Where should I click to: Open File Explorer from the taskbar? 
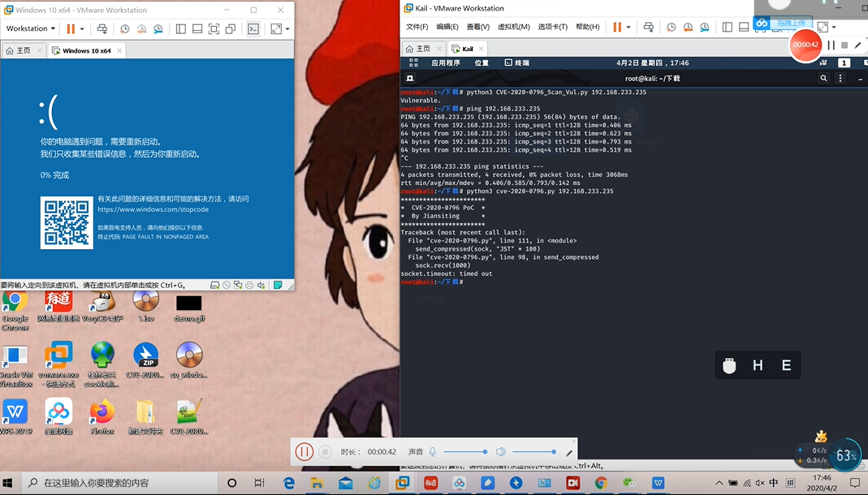tap(317, 483)
